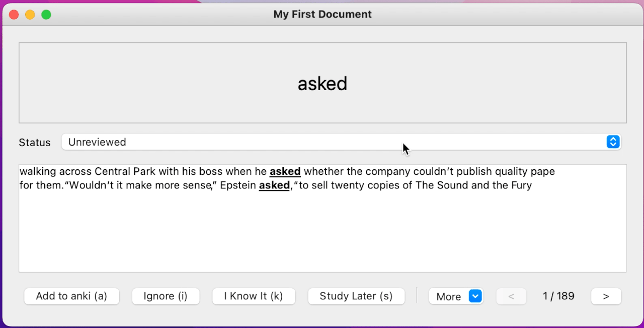
Task: Close the window with red button
Action: click(x=14, y=15)
